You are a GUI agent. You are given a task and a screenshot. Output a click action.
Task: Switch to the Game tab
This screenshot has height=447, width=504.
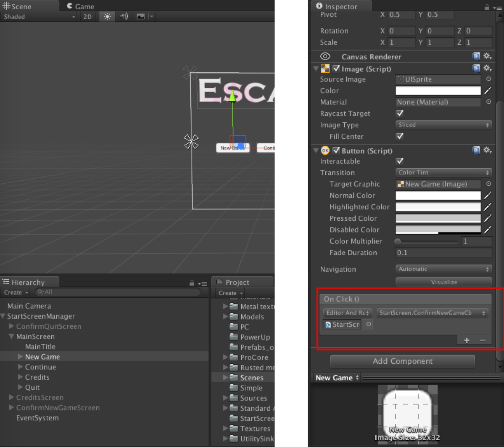[81, 6]
